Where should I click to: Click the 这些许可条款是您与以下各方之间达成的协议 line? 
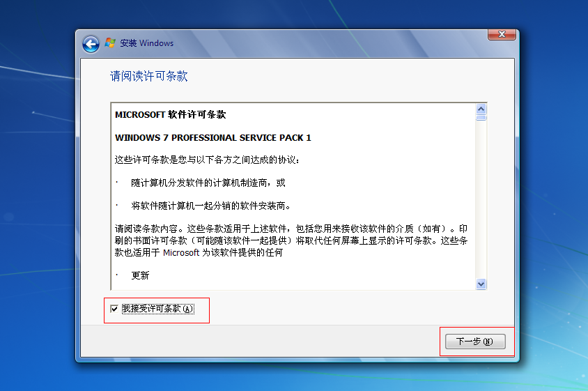[207, 160]
